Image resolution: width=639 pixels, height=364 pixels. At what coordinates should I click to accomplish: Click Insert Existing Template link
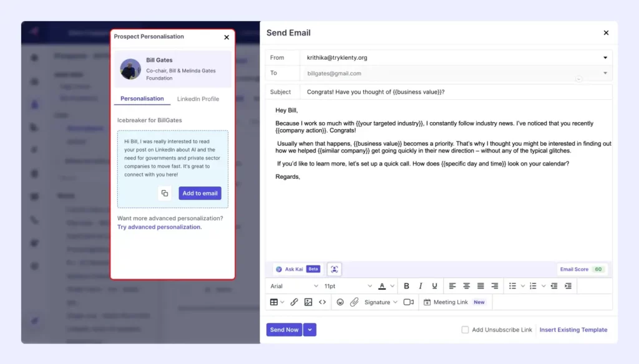point(573,330)
